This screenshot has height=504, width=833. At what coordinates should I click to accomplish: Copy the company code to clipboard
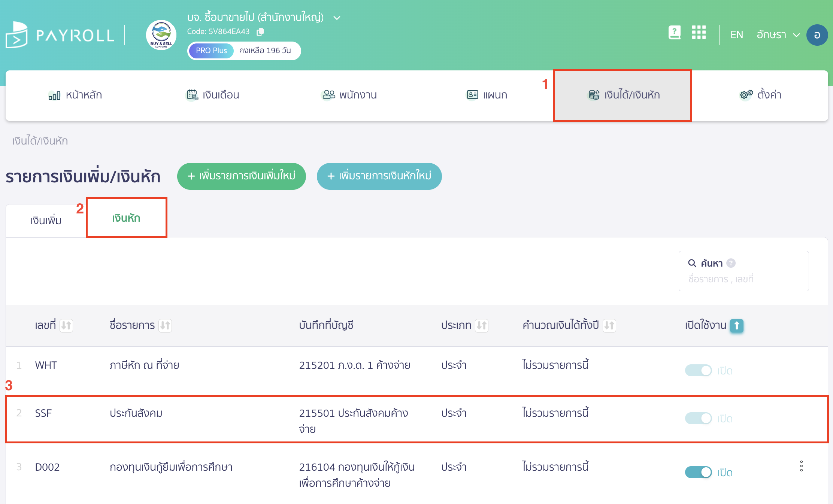[x=260, y=32]
